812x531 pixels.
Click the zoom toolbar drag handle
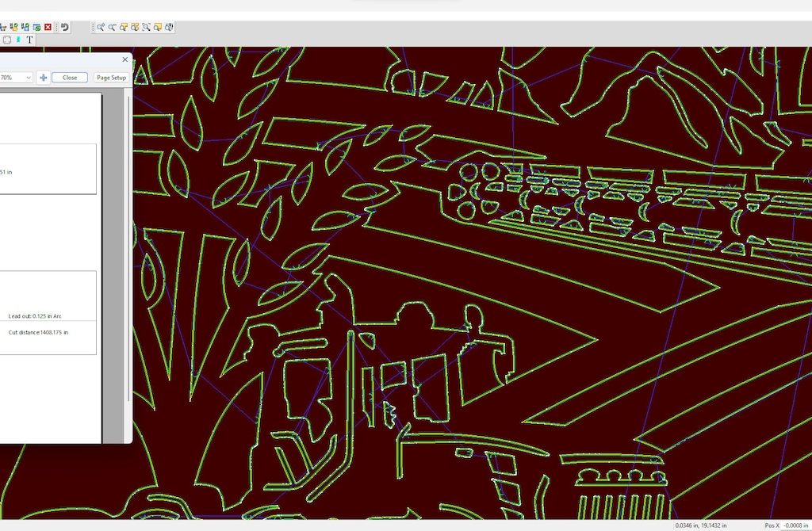(94, 27)
